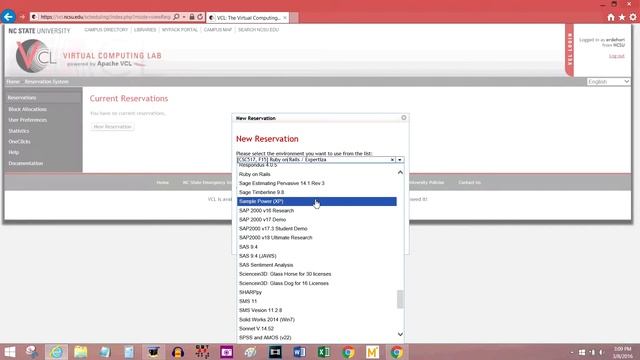Open Statistics in the sidebar
The width and height of the screenshot is (640, 360).
click(18, 131)
